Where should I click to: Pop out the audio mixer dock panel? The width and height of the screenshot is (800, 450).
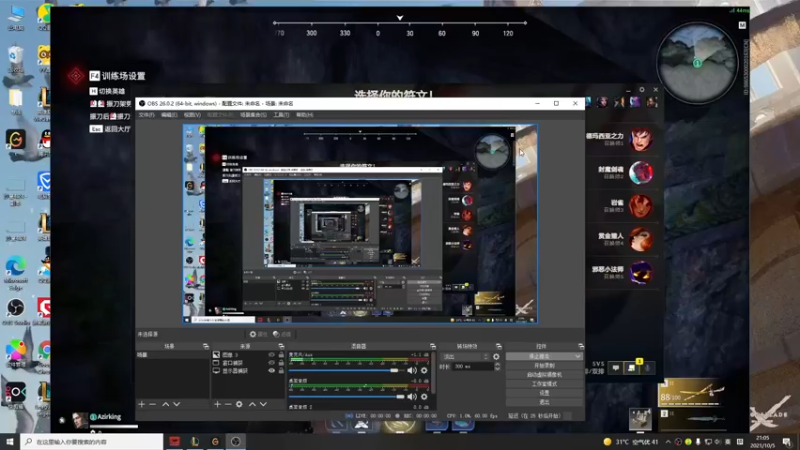433,346
